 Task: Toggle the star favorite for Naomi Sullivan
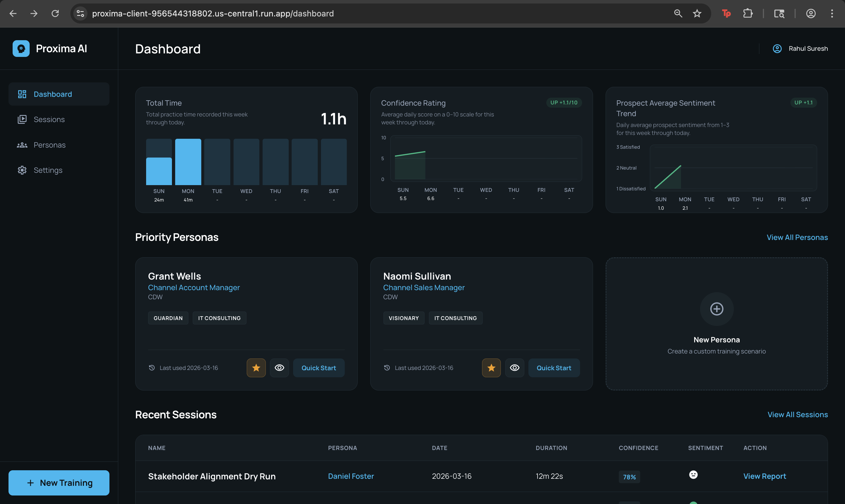pyautogui.click(x=491, y=368)
